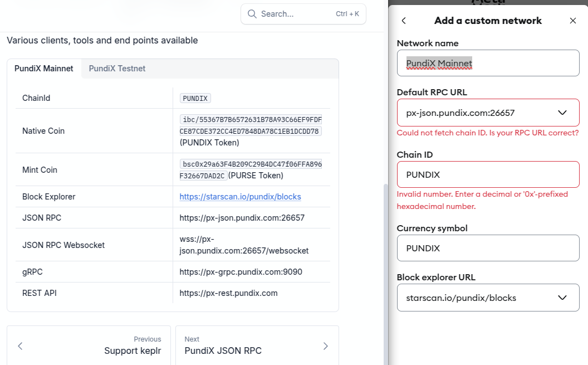The image size is (588, 365).
Task: Click the 'Add a custom network' heading
Action: pyautogui.click(x=488, y=21)
